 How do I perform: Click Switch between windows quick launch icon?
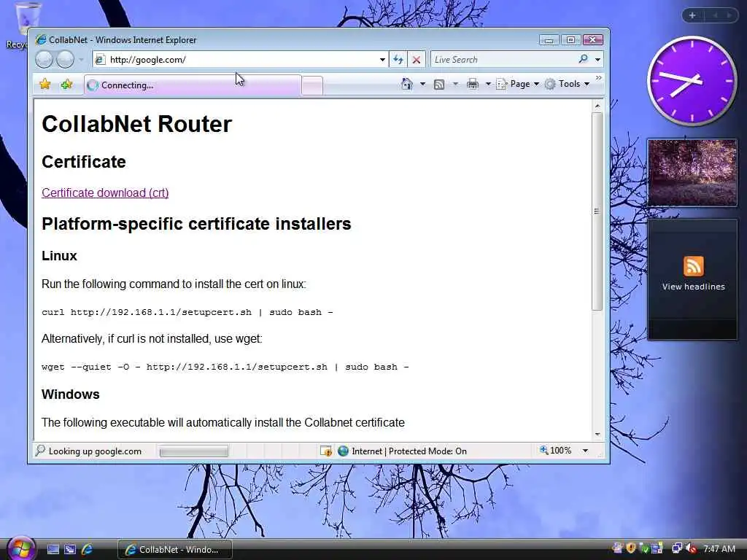click(70, 549)
